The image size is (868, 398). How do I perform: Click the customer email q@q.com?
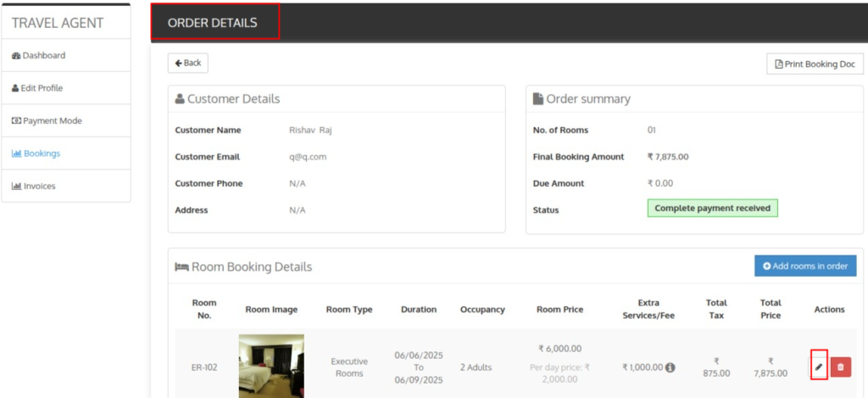(308, 157)
